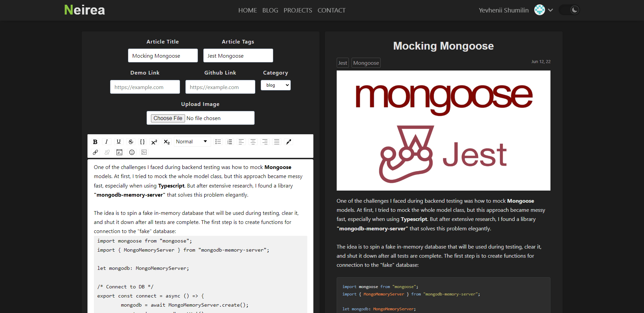Click "import mongoose from" line in preview code
The height and width of the screenshot is (313, 644).
(380, 287)
